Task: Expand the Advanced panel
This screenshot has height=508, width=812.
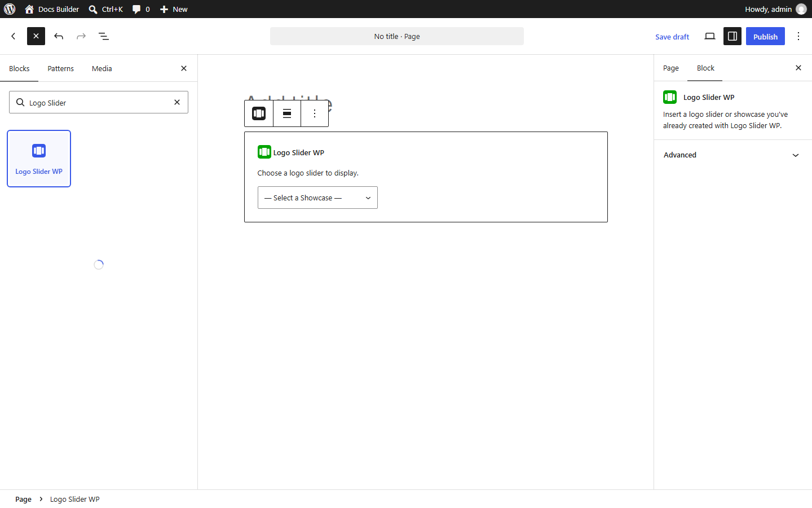Action: pos(732,155)
